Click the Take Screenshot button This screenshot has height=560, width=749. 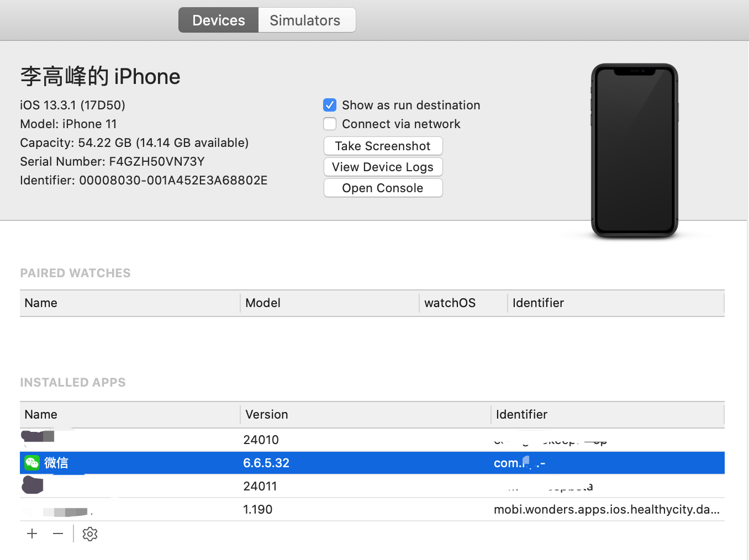[x=383, y=146]
